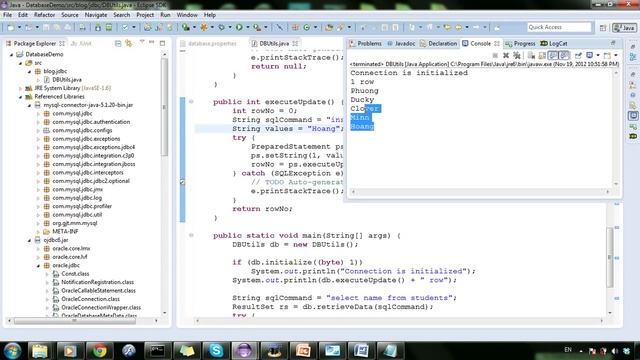Image resolution: width=640 pixels, height=360 pixels.
Task: Click the Print toolbar icon
Action: [82, 27]
